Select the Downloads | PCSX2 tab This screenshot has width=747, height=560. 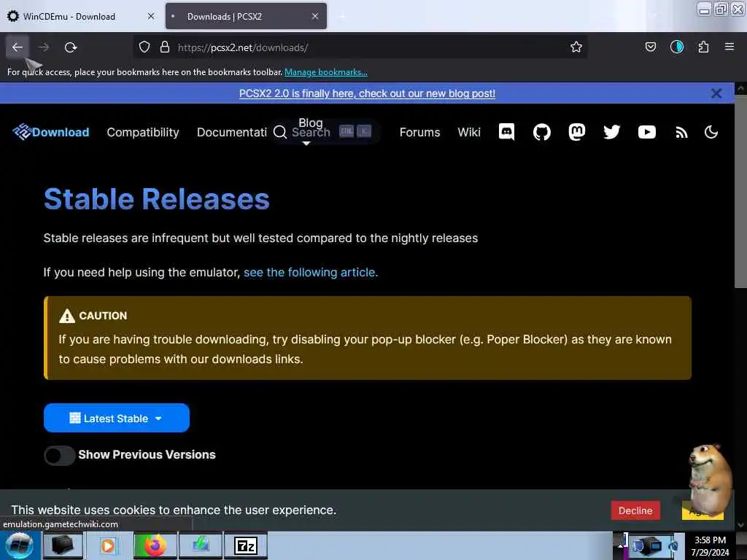(x=246, y=16)
